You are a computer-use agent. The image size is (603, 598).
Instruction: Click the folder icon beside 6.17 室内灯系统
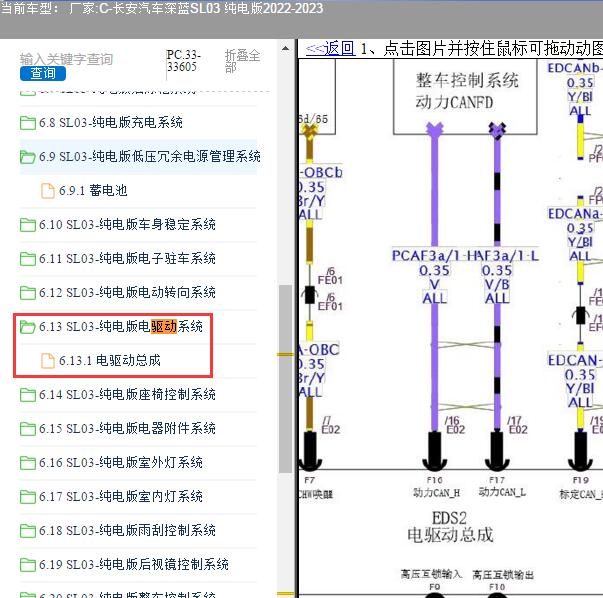pos(28,497)
